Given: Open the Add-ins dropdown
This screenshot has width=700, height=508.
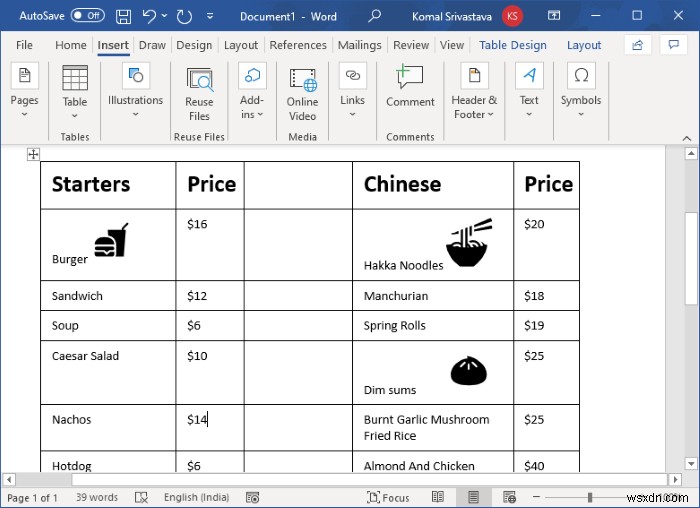Looking at the screenshot, I should coord(252,92).
